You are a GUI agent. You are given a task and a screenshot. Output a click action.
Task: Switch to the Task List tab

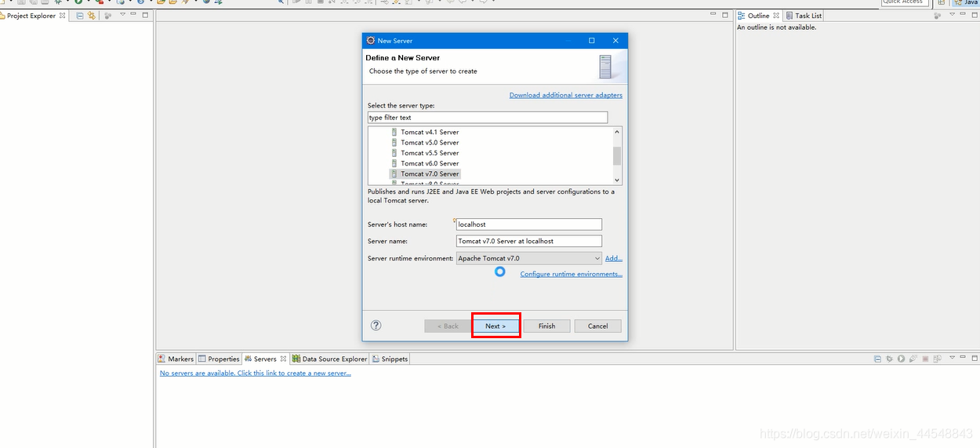tap(804, 16)
